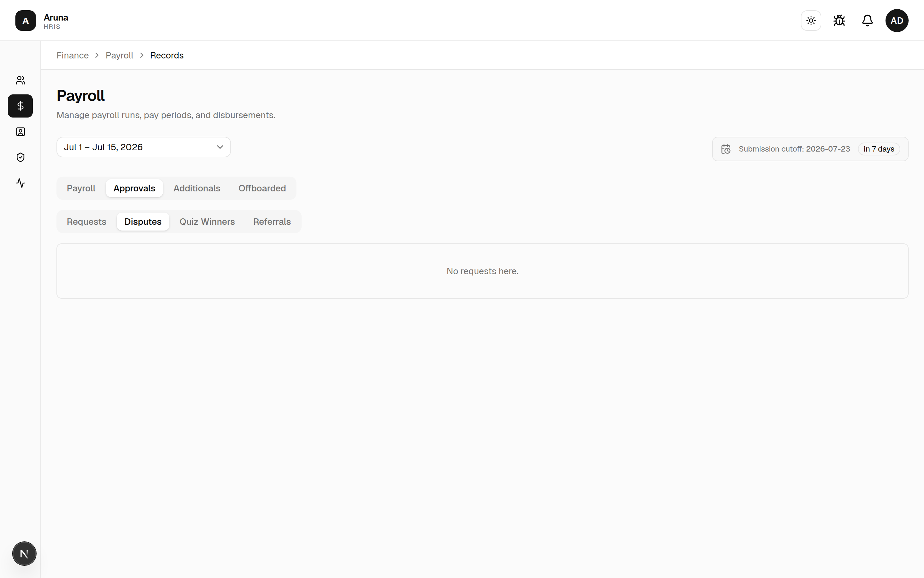Image resolution: width=924 pixels, height=578 pixels.
Task: Click the 'in 7 days' badge
Action: click(x=879, y=149)
